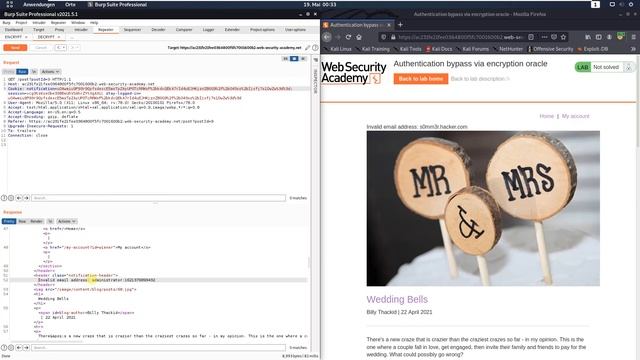The height and width of the screenshot is (360, 640).
Task: Select Render view in Response panel
Action: click(36, 221)
